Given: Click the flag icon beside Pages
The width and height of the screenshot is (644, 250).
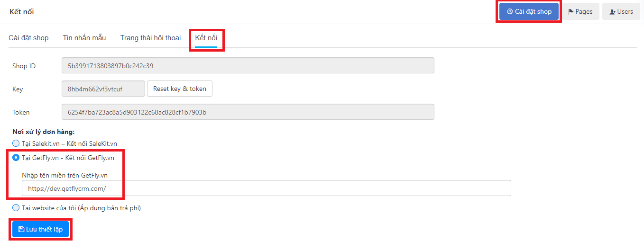Looking at the screenshot, I should pyautogui.click(x=571, y=12).
